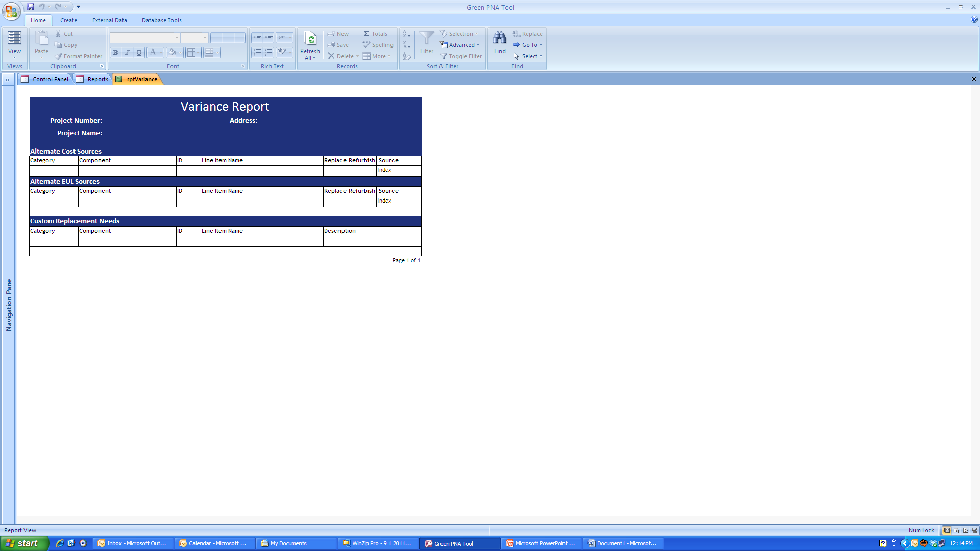Click Toggle Filter in Sort & Filter
The width and height of the screenshot is (980, 551).
(x=461, y=56)
